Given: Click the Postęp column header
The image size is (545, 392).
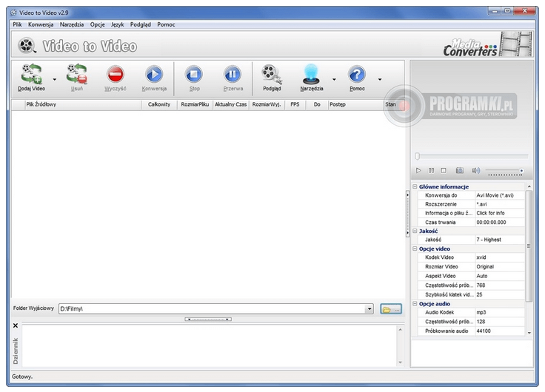Looking at the screenshot, I should (355, 104).
